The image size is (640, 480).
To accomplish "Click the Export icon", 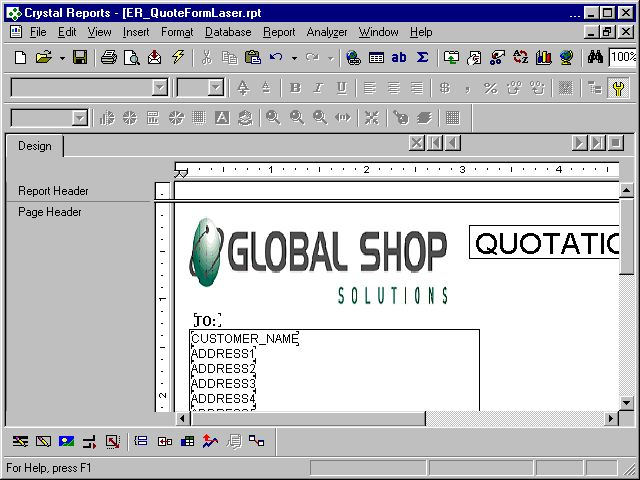I will coord(154,58).
